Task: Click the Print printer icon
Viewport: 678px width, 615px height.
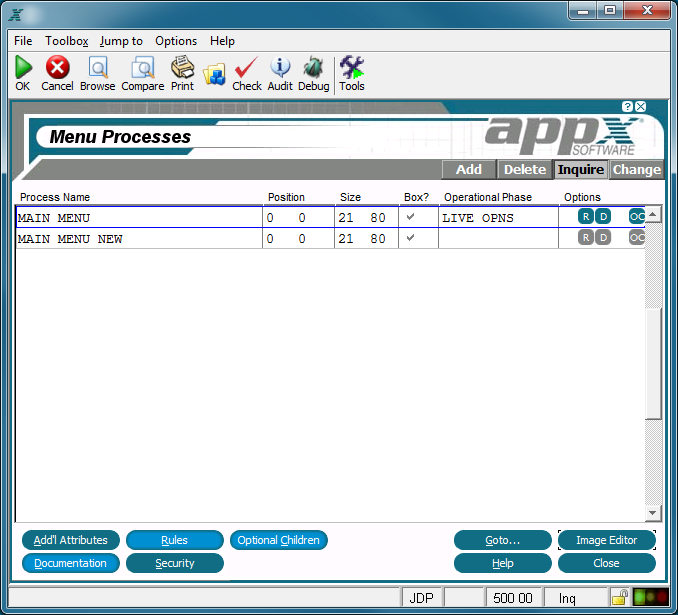Action: click(x=182, y=67)
